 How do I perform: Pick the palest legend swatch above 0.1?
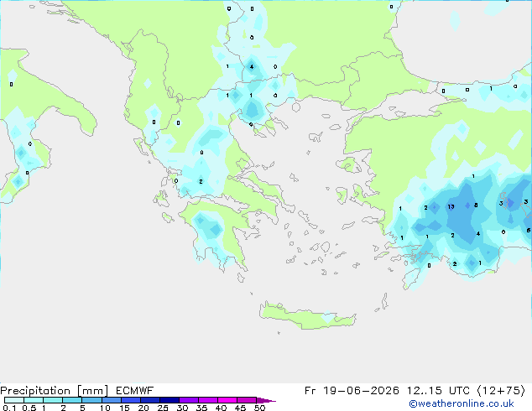(x=14, y=400)
